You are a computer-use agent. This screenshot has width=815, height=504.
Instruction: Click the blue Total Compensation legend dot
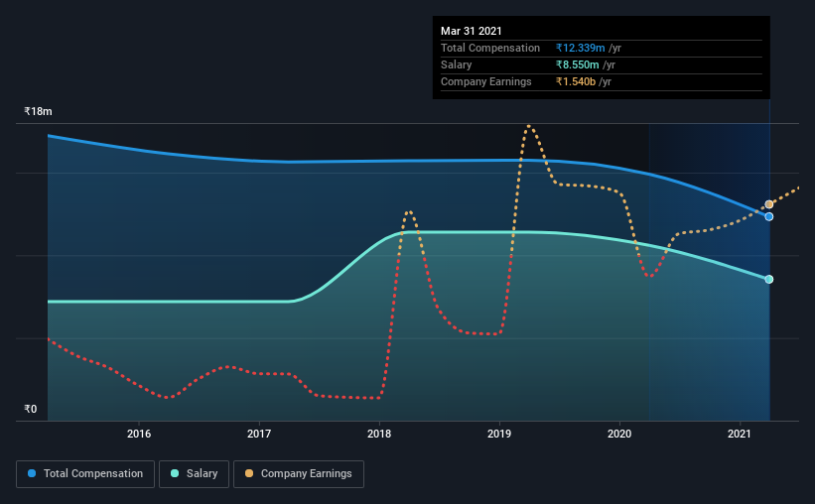tap(32, 473)
